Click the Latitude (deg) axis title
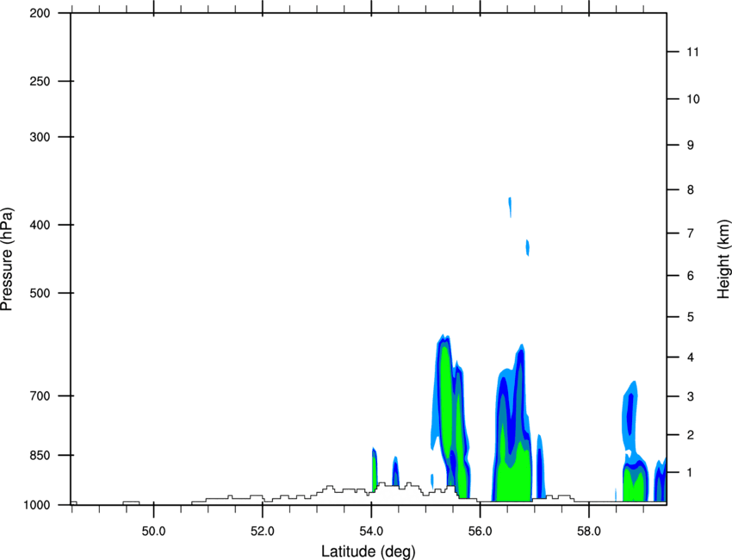This screenshot has height=560, width=732. click(368, 551)
